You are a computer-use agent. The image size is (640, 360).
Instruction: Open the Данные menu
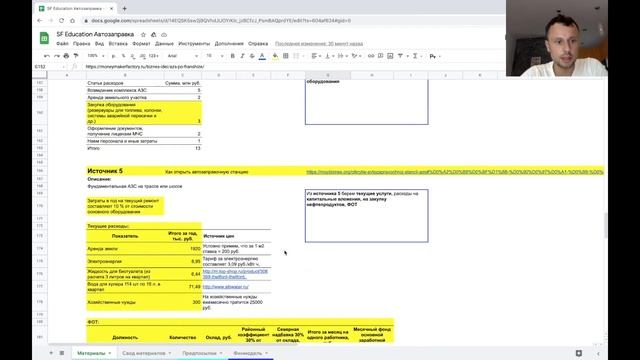point(164,44)
